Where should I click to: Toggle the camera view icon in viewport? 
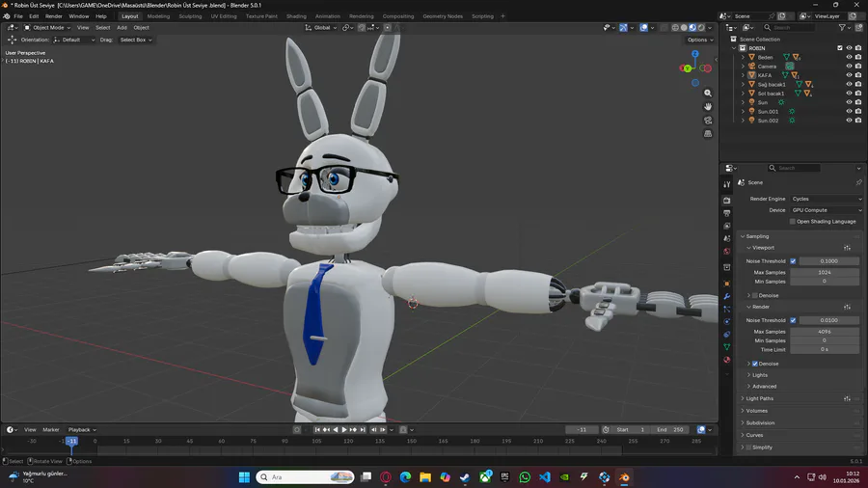[708, 120]
